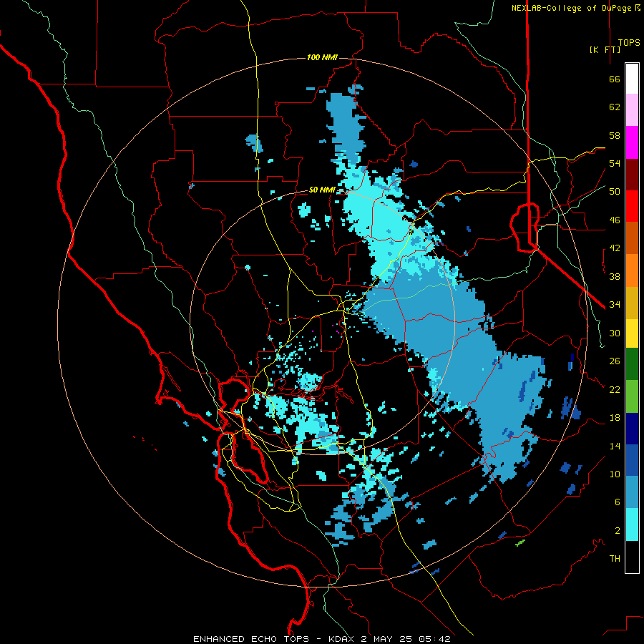Click the legend value 22
The width and height of the screenshot is (644, 644).
[615, 390]
